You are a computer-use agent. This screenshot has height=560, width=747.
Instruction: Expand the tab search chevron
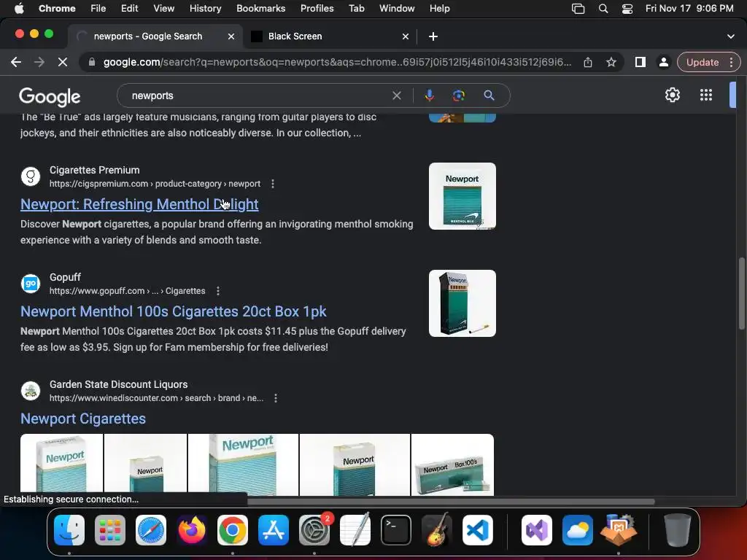pos(731,36)
